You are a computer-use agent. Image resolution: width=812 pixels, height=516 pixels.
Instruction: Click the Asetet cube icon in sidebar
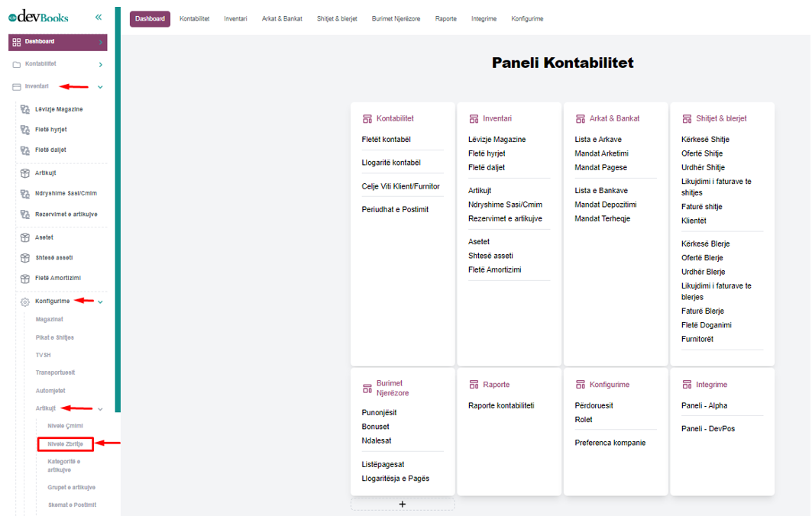pyautogui.click(x=24, y=237)
